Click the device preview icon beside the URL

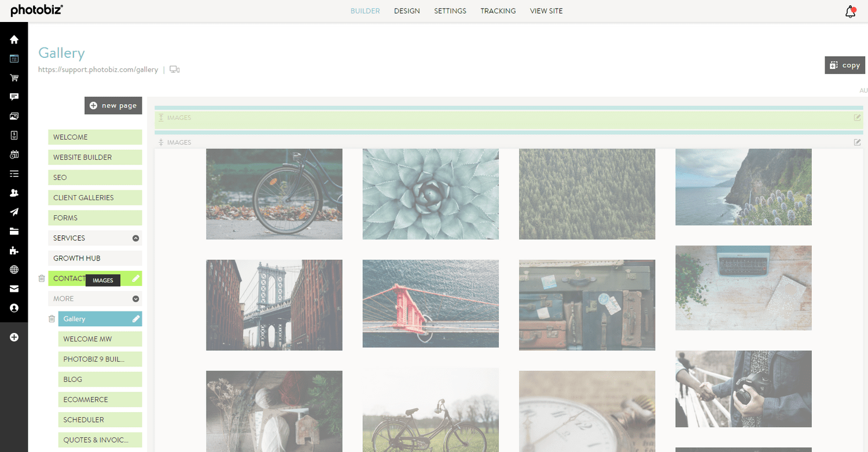[x=174, y=69]
